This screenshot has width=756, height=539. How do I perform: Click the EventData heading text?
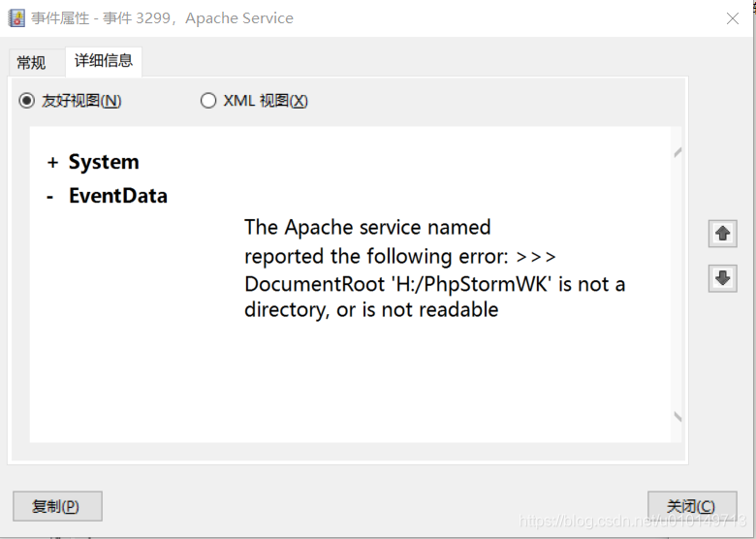point(118,196)
